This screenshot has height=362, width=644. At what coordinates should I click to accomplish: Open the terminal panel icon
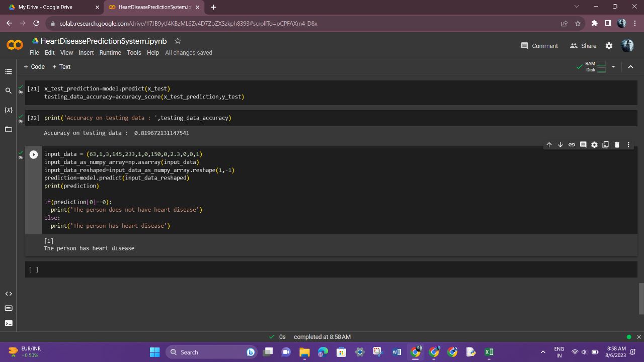[x=9, y=323]
